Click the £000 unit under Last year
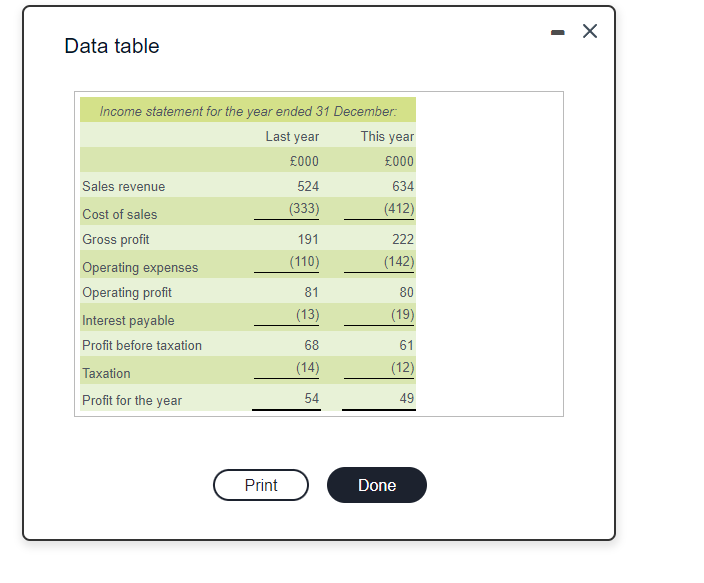 304,161
